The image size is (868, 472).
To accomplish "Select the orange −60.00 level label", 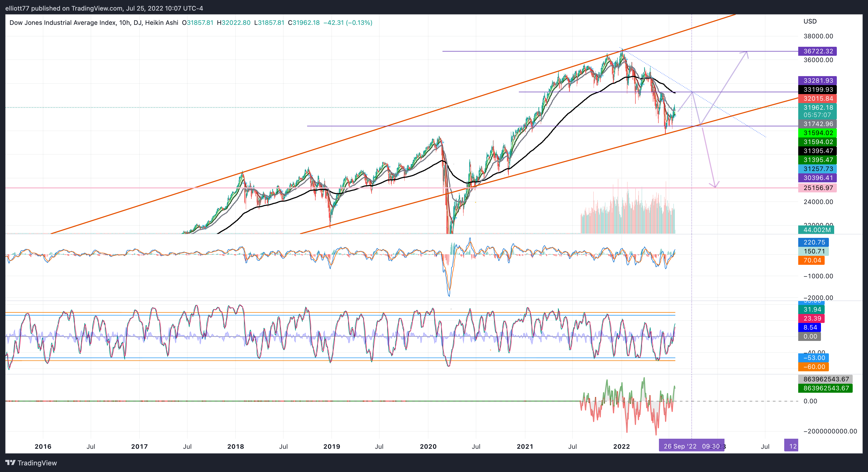I will 813,367.
